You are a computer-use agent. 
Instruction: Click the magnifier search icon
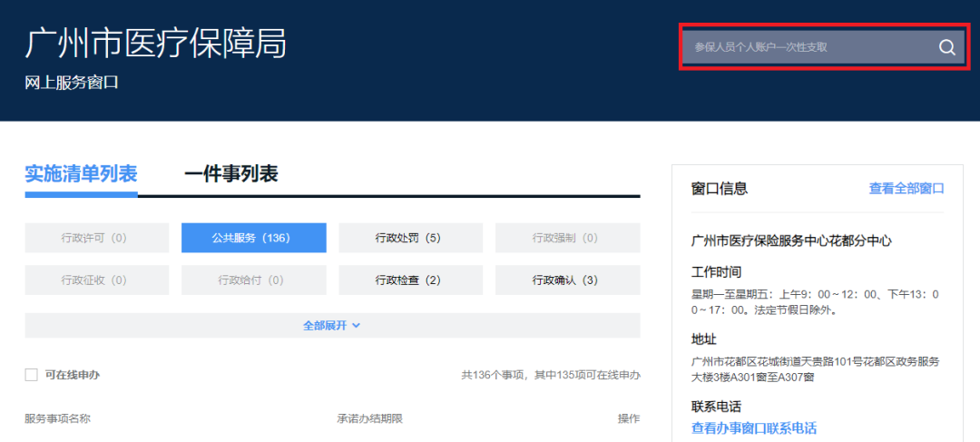[946, 48]
